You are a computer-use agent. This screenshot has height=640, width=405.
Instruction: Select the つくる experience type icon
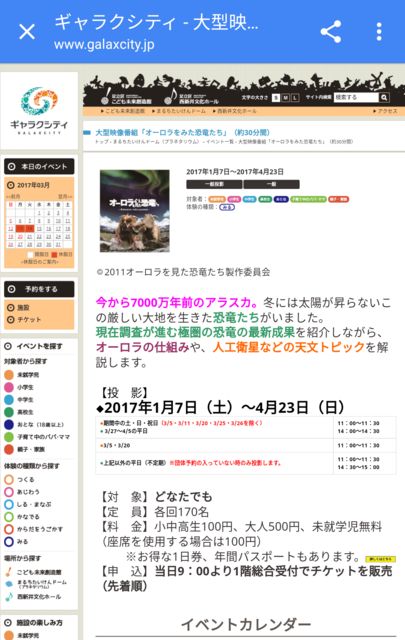point(9,480)
